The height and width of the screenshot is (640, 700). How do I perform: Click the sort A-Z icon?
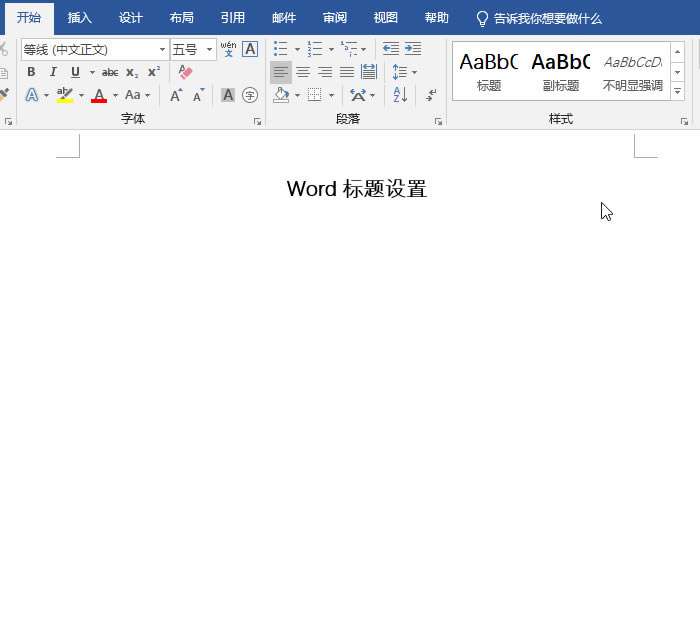[400, 95]
